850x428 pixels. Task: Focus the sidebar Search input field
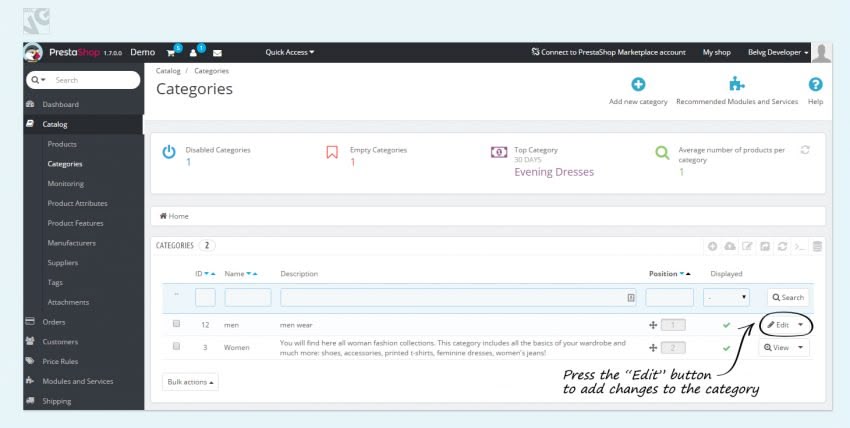[95, 80]
